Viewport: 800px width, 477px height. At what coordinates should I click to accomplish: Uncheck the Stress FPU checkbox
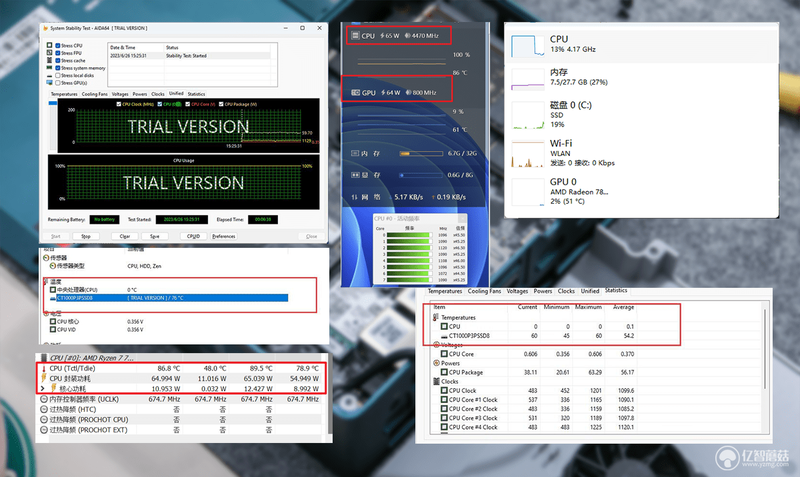pyautogui.click(x=58, y=53)
